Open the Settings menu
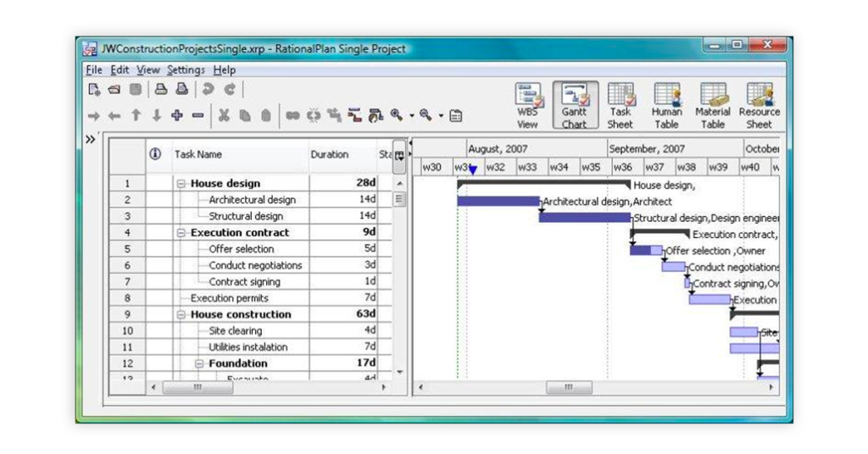The height and width of the screenshot is (454, 868). tap(186, 69)
